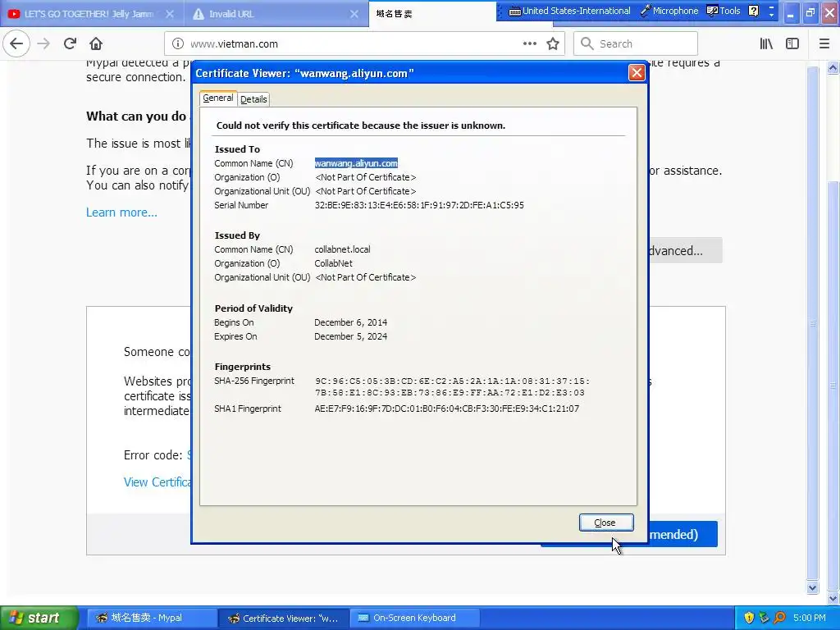Click the Advanced button behind the dialog
This screenshot has height=630, width=840.
(685, 251)
